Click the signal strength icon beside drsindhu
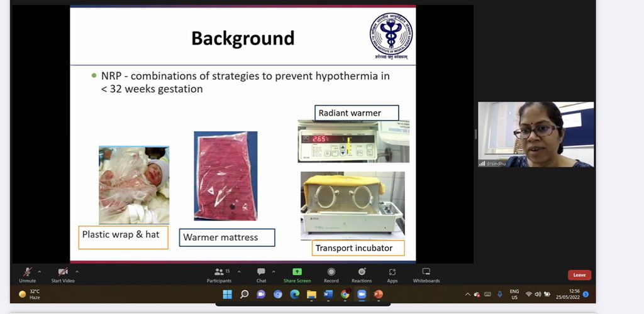The image size is (644, 314). pyautogui.click(x=482, y=163)
